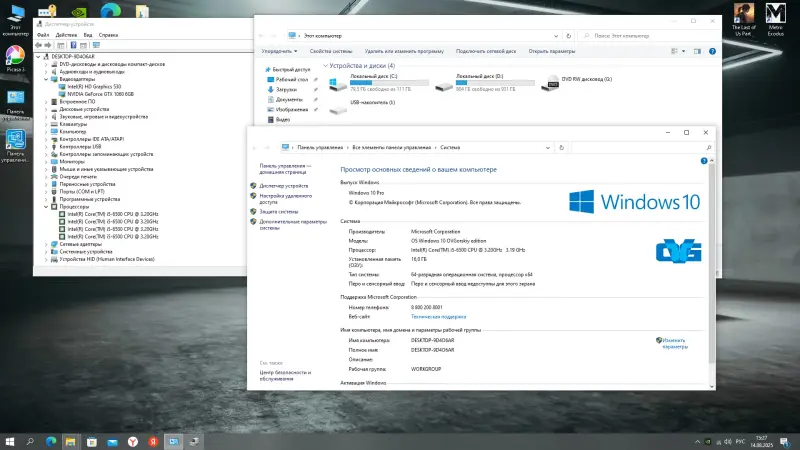This screenshot has height=450, width=800.
Task: Open Упорядочить dropdown in Explorer
Action: pos(279,51)
